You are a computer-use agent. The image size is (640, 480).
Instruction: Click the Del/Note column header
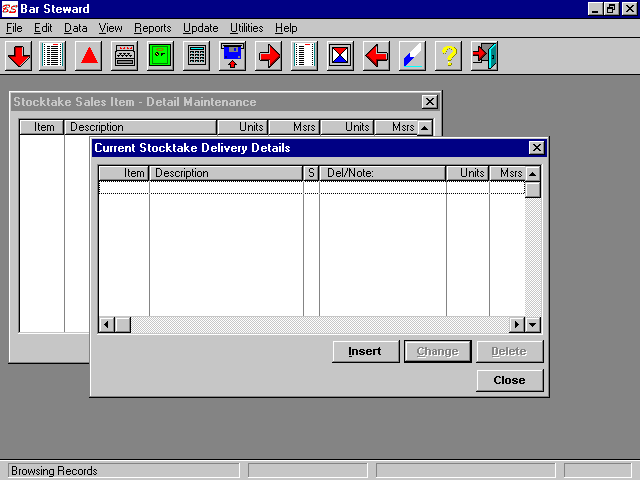click(381, 173)
